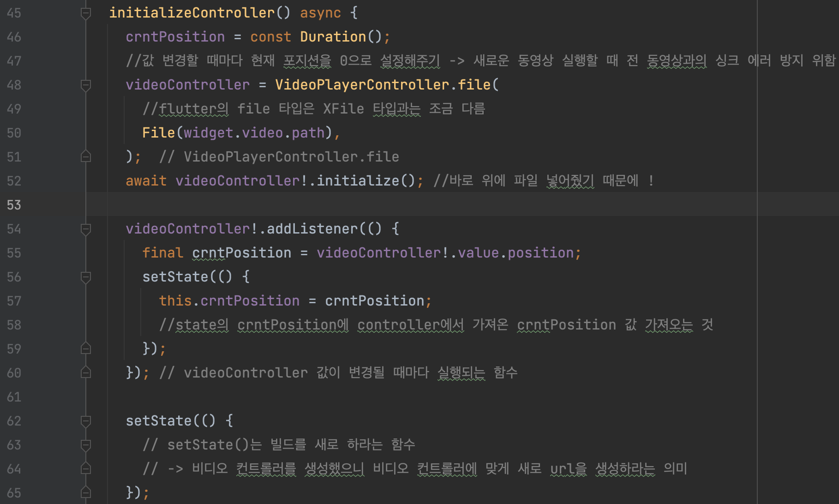The image size is (839, 504).
Task: Click XFile in the line 49 comment
Action: (x=343, y=109)
